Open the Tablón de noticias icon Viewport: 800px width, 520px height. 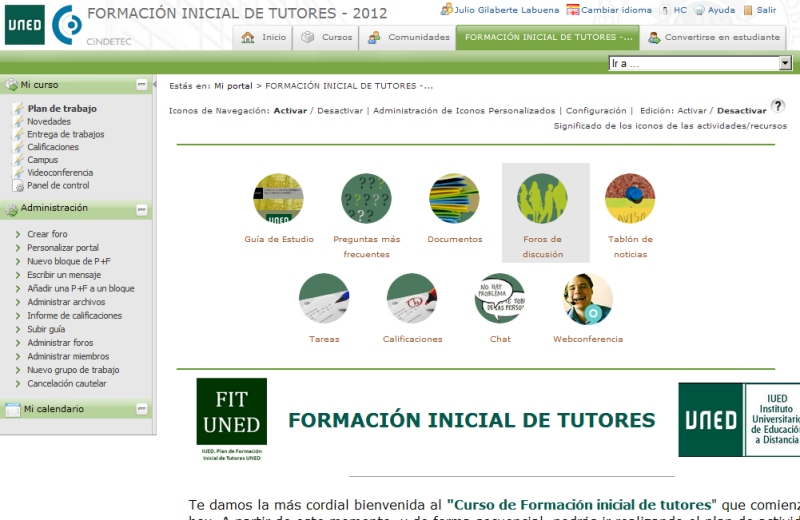pos(630,199)
